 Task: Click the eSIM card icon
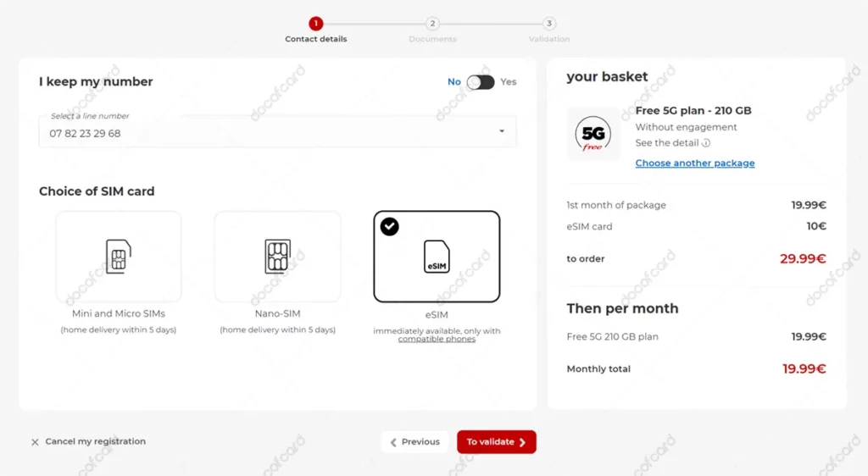click(x=437, y=257)
